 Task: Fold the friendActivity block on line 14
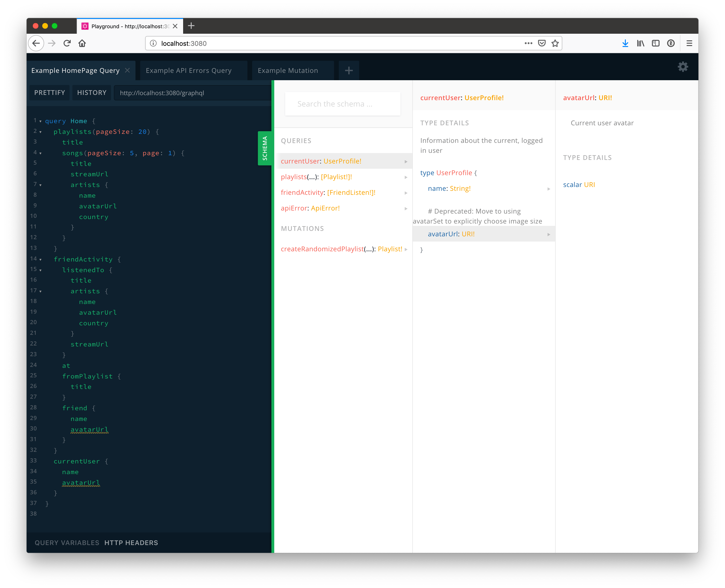click(x=40, y=260)
